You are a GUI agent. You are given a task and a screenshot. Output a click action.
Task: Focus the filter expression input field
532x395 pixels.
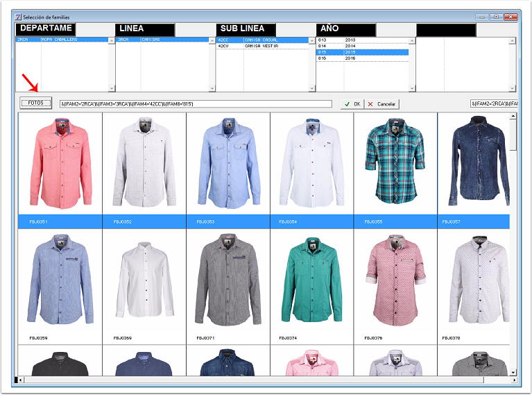196,104
